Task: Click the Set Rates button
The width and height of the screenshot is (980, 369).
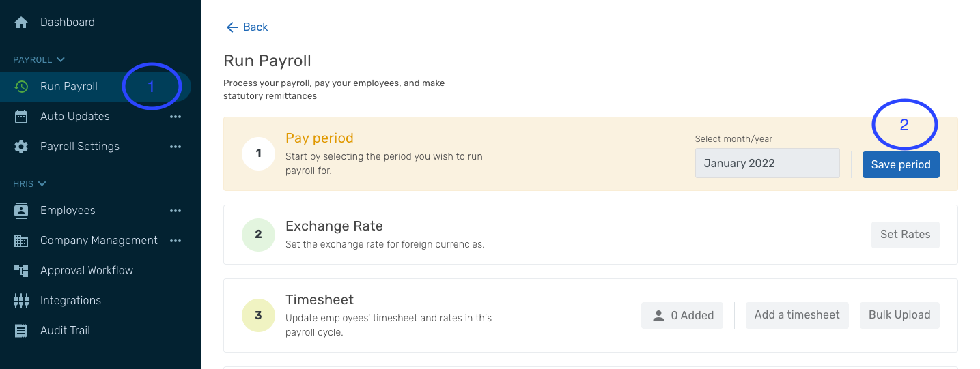Action: point(905,235)
